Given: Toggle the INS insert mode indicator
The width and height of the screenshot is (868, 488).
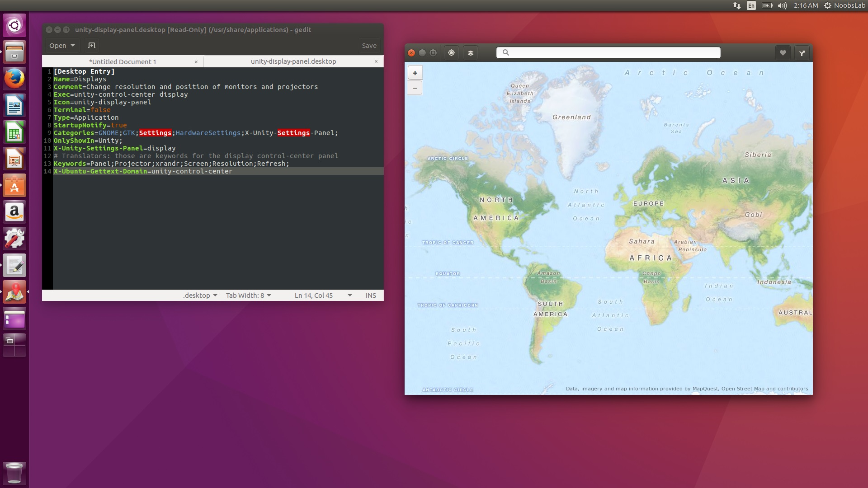Looking at the screenshot, I should tap(371, 295).
